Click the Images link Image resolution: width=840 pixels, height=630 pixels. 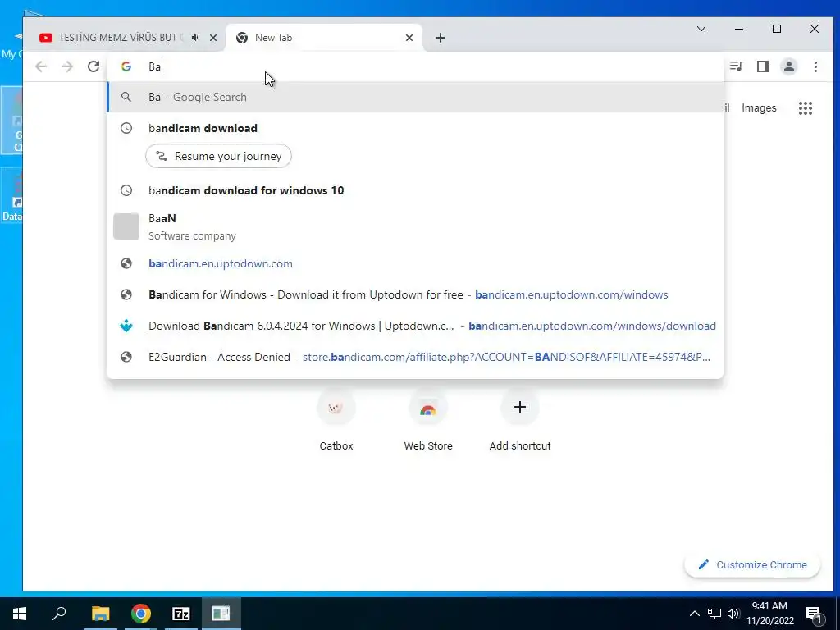pos(759,107)
